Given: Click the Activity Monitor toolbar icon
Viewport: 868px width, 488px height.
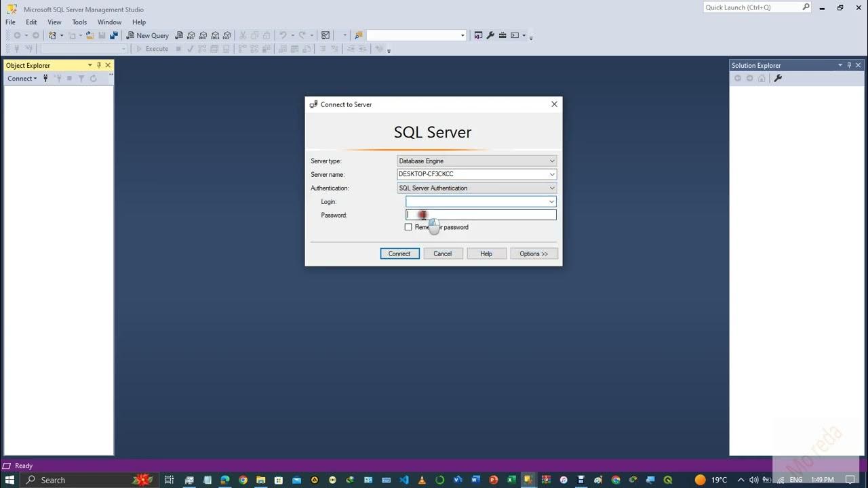Looking at the screenshot, I should pos(325,35).
